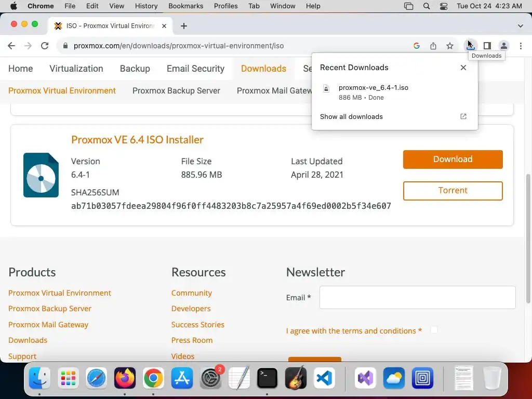Click the Newsletter Email field

(417, 297)
